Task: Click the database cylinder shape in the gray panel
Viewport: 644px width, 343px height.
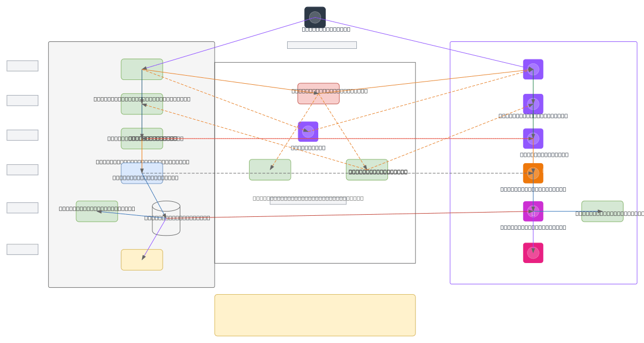Action: tap(166, 218)
